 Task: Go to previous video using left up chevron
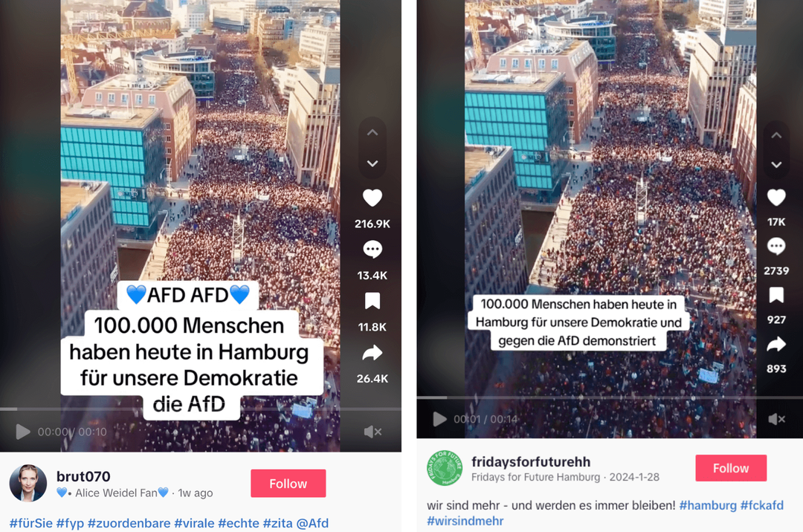coord(373,132)
